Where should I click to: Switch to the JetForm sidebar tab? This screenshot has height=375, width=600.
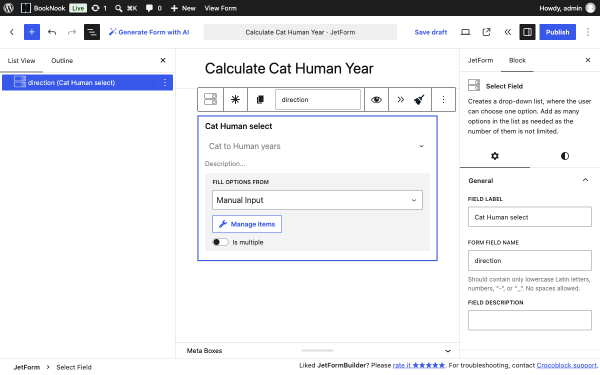[x=480, y=60]
